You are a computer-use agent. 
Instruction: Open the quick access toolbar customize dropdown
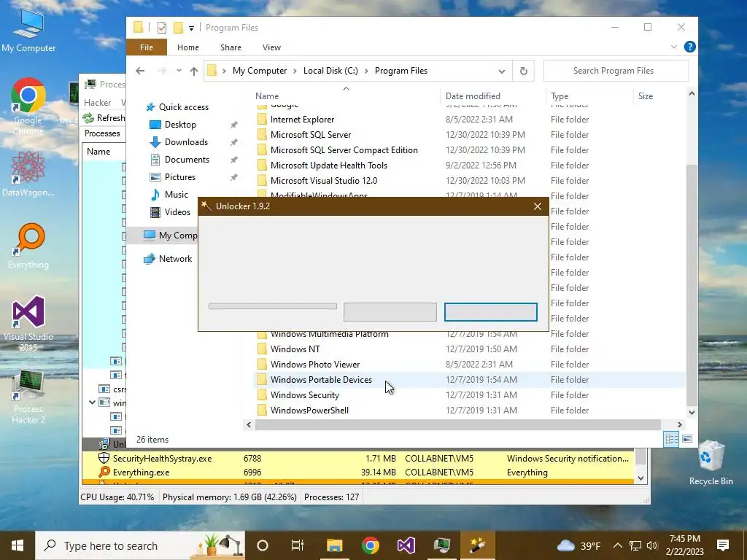[x=191, y=28]
